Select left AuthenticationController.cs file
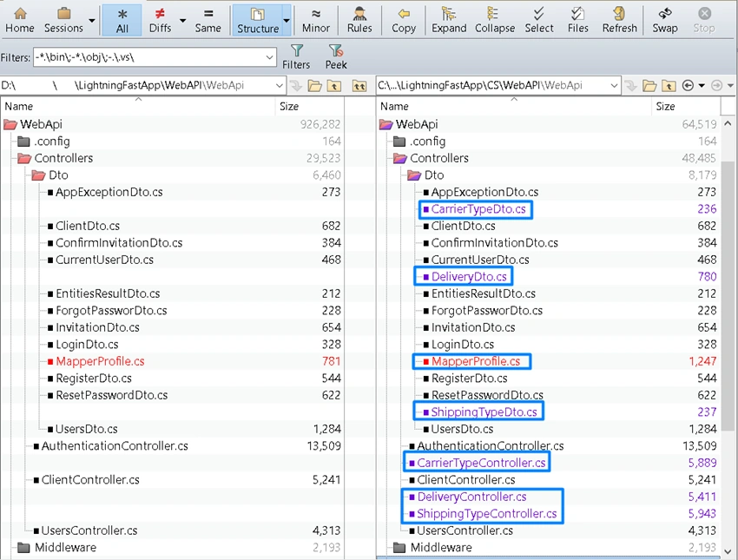Image resolution: width=738 pixels, height=560 pixels. 115,446
